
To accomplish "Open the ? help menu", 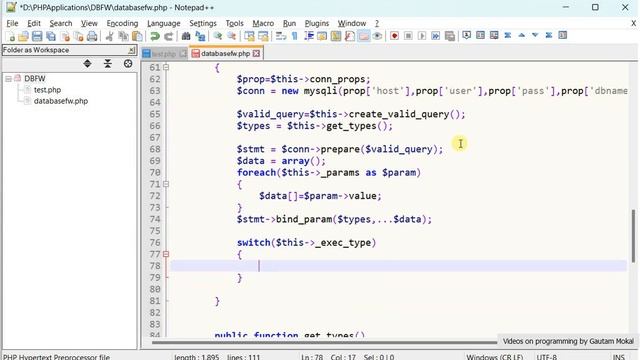I will (377, 23).
